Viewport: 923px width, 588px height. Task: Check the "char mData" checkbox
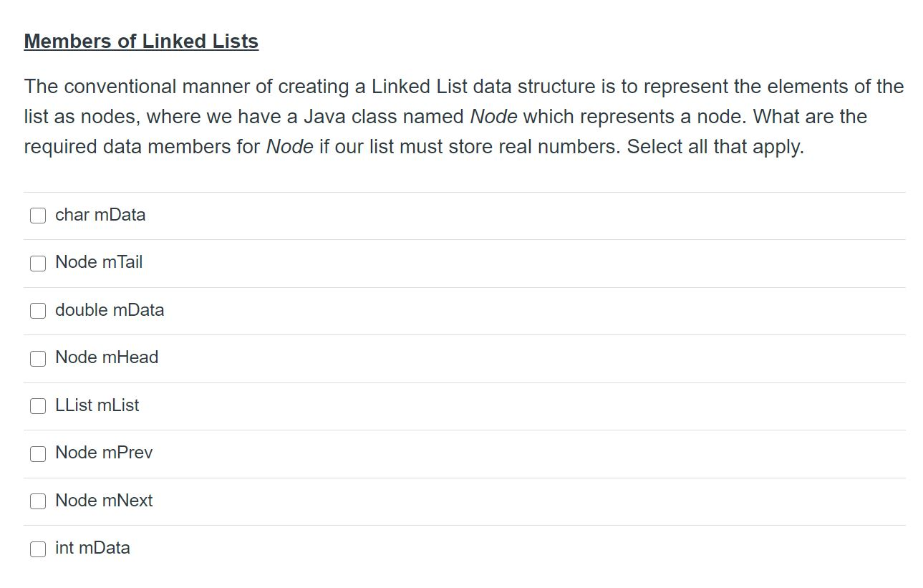coord(37,215)
